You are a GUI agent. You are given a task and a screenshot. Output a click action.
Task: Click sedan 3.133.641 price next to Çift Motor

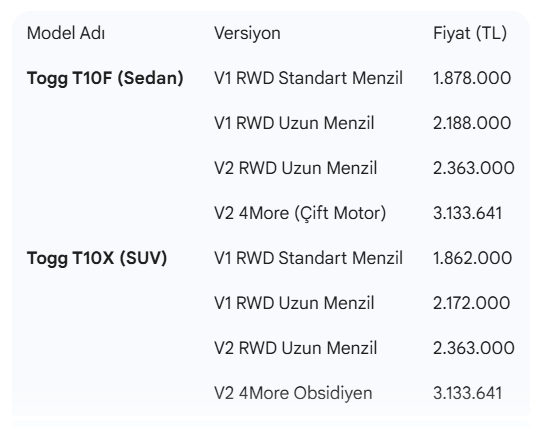(x=467, y=213)
